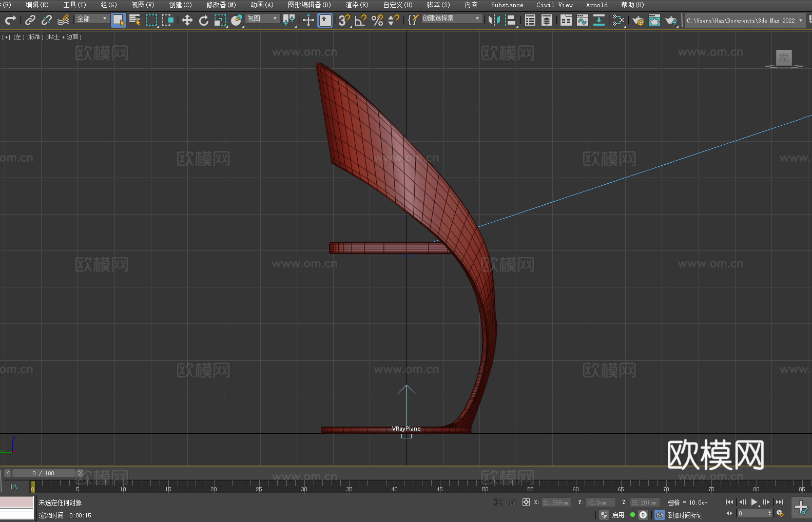Click the ViewCube 左 face
This screenshot has width=812, height=522.
point(784,57)
